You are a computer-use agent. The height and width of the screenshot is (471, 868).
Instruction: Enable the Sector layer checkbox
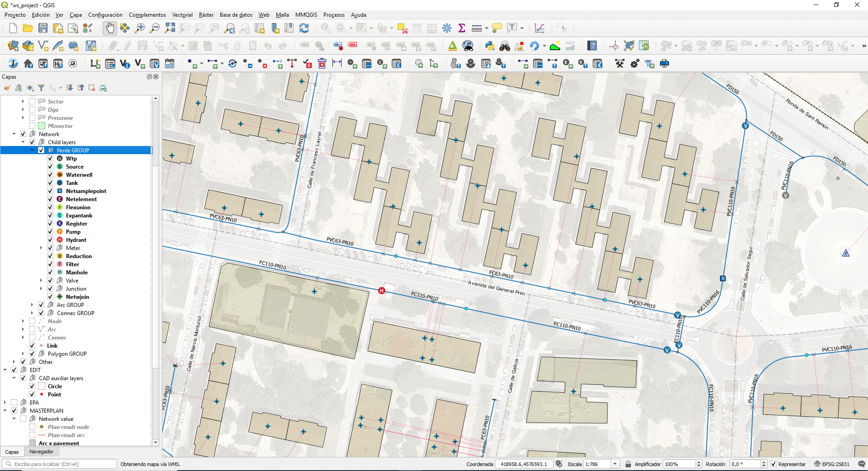click(32, 102)
